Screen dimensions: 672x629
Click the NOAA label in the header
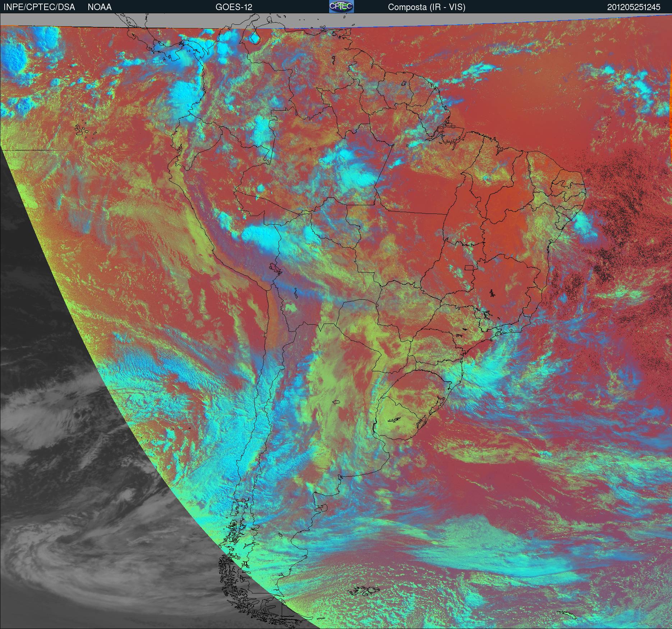[x=100, y=7]
